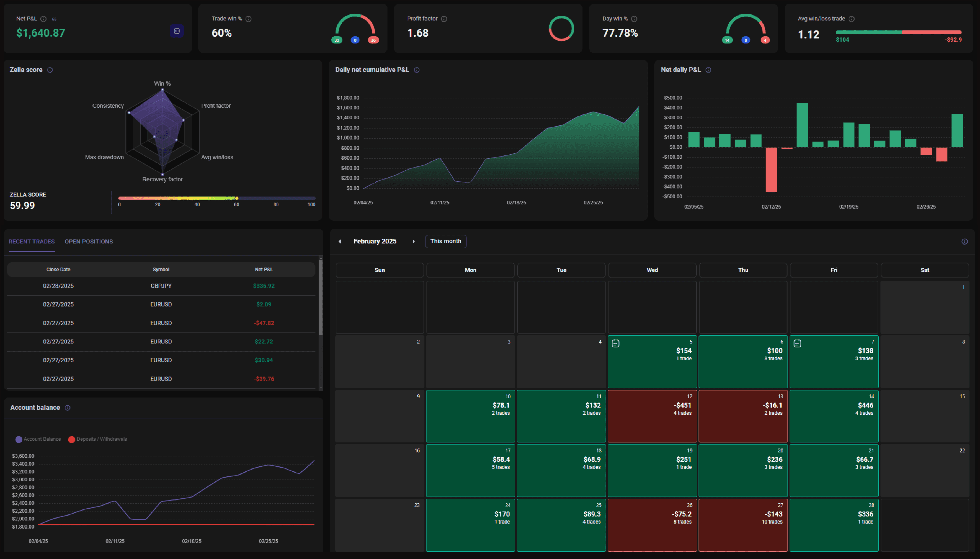This screenshot has width=980, height=559.
Task: Open February 10 calendar day showing $78.1
Action: pos(470,416)
